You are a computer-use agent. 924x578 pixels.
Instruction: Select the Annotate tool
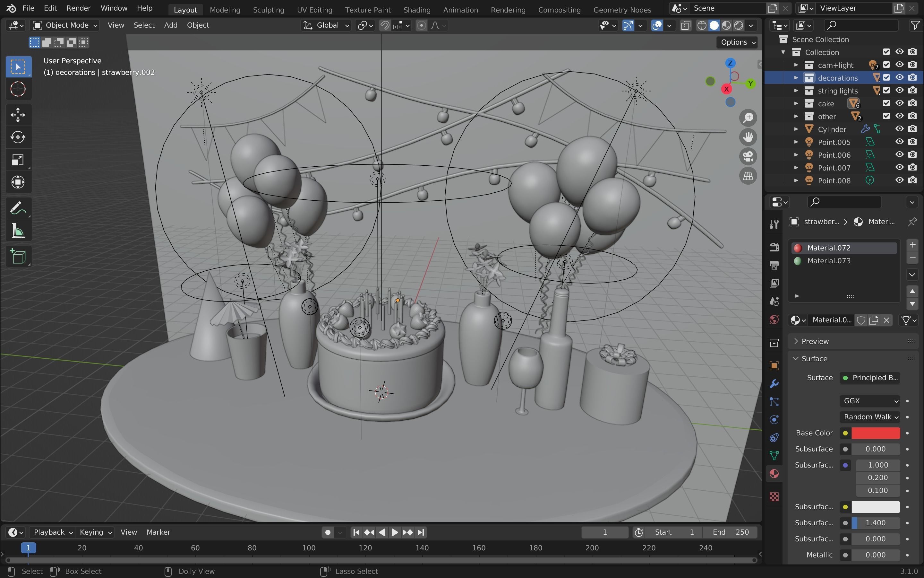[18, 208]
